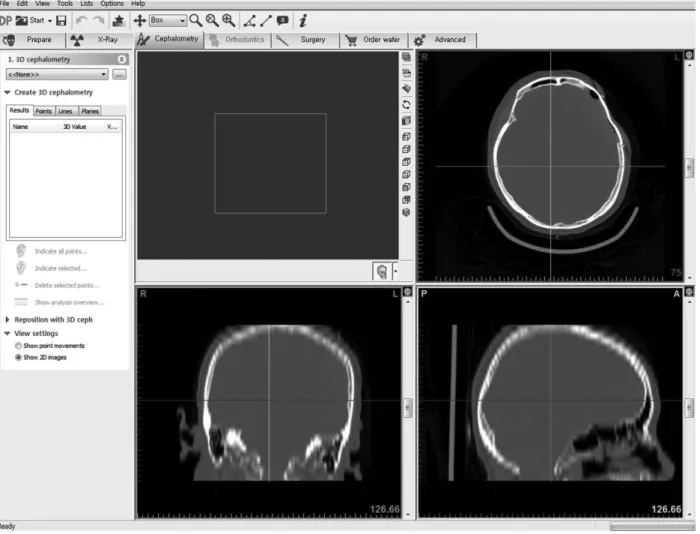700x534 pixels.
Task: Click the magnifier with plus zoom-in icon
Action: 229,20
